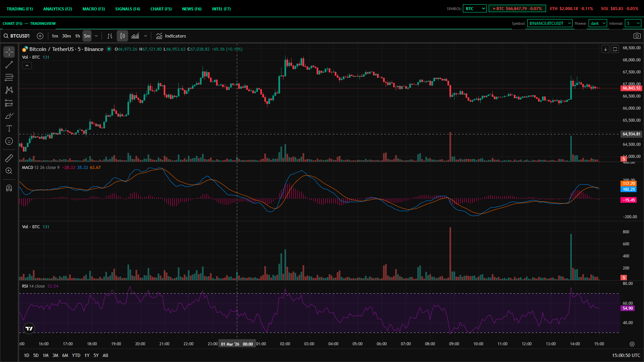Select the Fibonacci retracement tool

[9, 77]
